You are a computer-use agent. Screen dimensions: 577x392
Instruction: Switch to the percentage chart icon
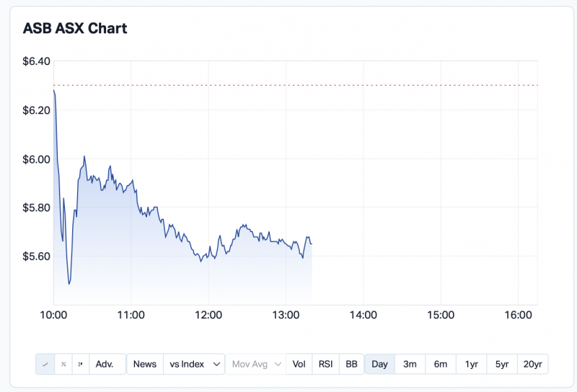[x=63, y=364]
